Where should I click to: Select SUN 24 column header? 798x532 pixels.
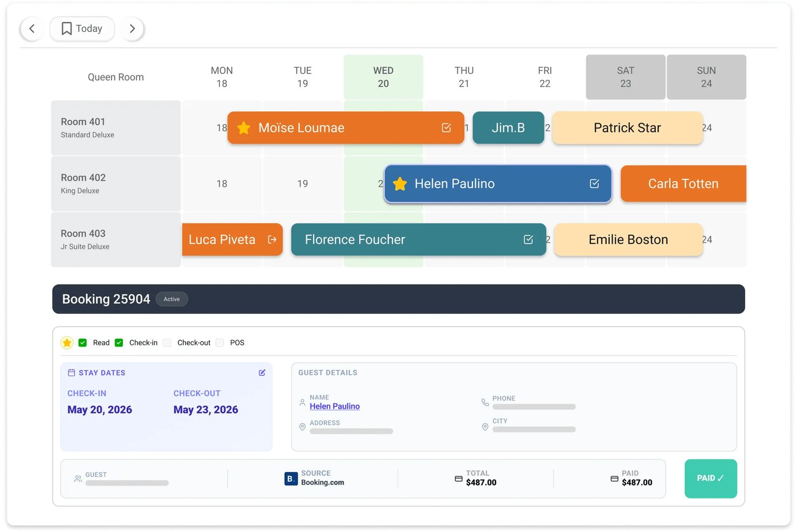click(706, 77)
